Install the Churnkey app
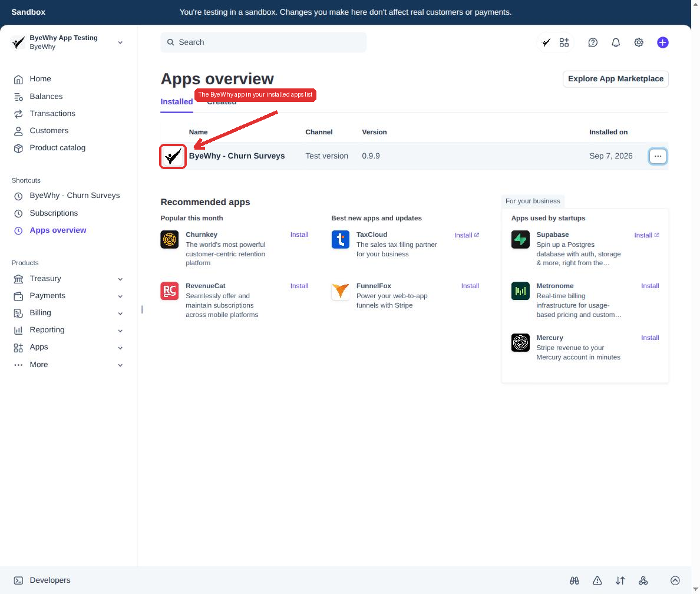Image resolution: width=700 pixels, height=594 pixels. (299, 235)
